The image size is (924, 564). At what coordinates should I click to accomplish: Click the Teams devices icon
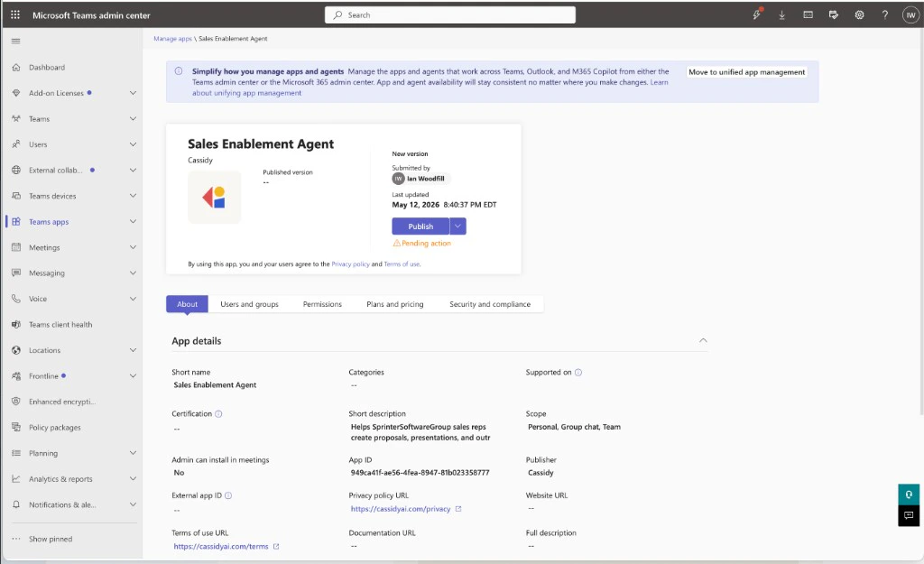tap(16, 196)
